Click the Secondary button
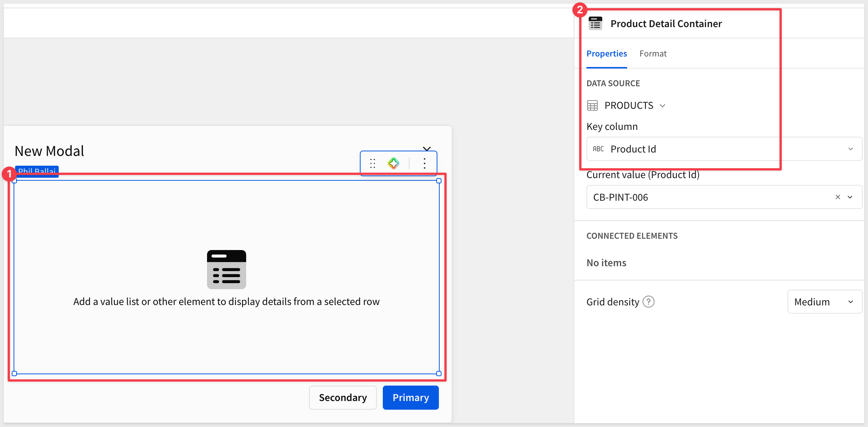The height and width of the screenshot is (427, 868). (343, 398)
